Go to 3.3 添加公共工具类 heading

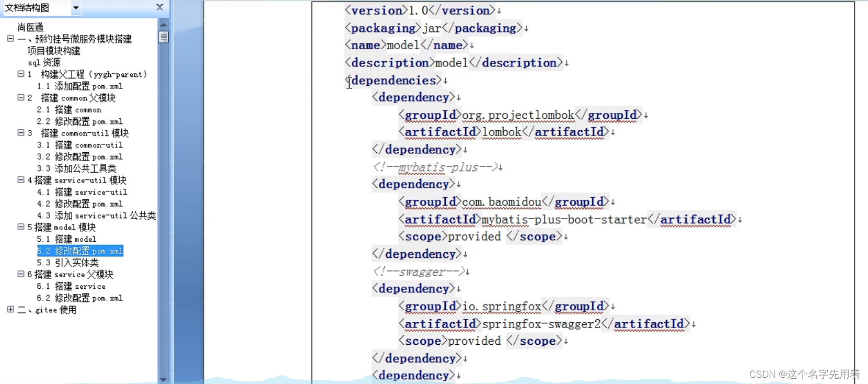pos(77,168)
